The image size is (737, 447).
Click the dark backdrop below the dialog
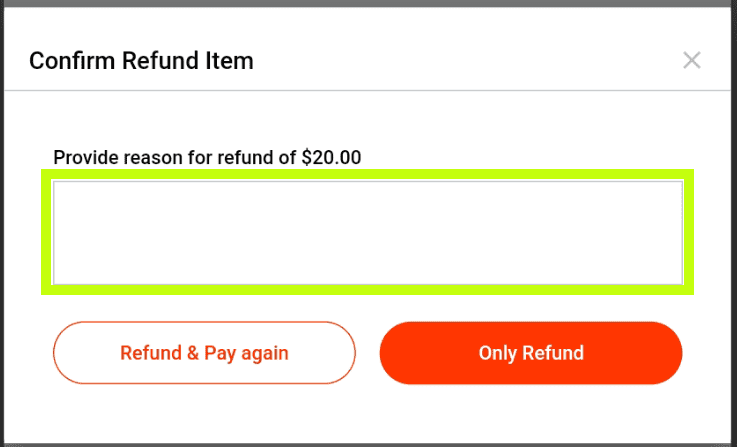[368, 444]
